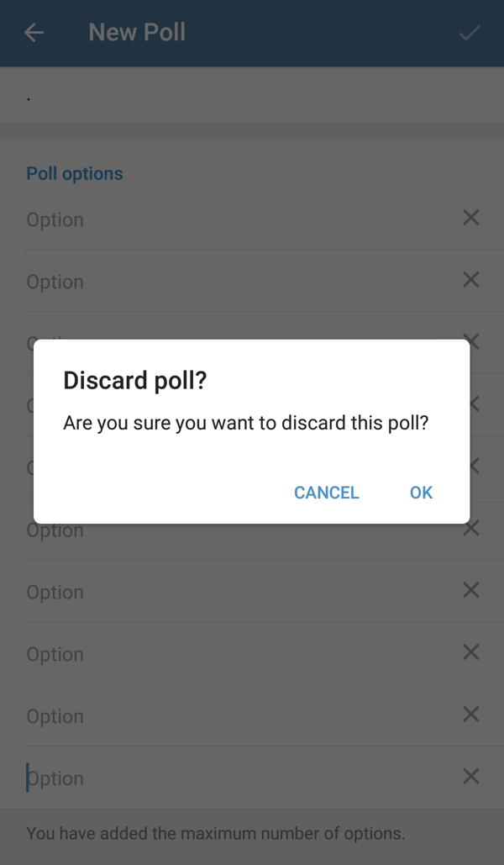The height and width of the screenshot is (865, 504).
Task: Confirm discard by pressing OK
Action: coord(421,493)
